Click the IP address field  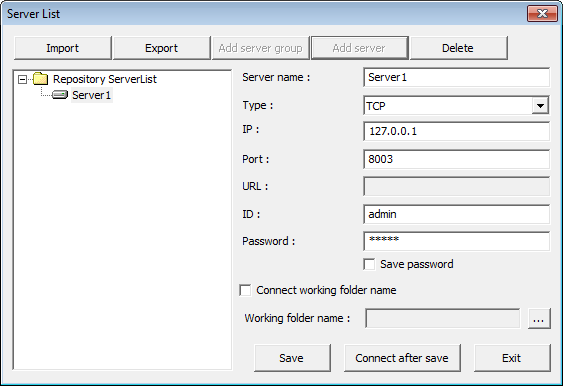pyautogui.click(x=456, y=131)
